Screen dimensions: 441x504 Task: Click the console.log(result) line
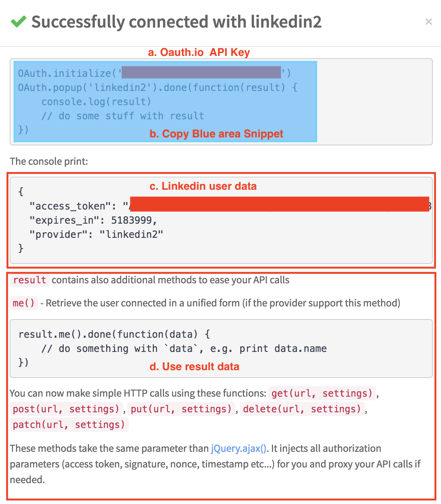[x=96, y=102]
